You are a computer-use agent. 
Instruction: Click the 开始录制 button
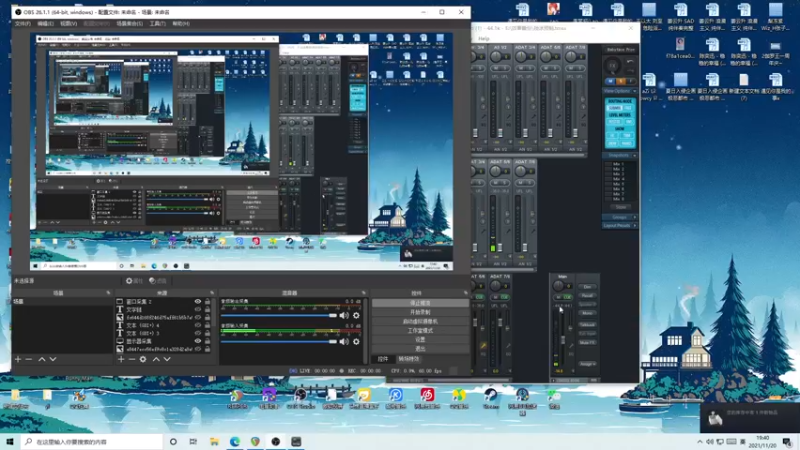(x=420, y=311)
